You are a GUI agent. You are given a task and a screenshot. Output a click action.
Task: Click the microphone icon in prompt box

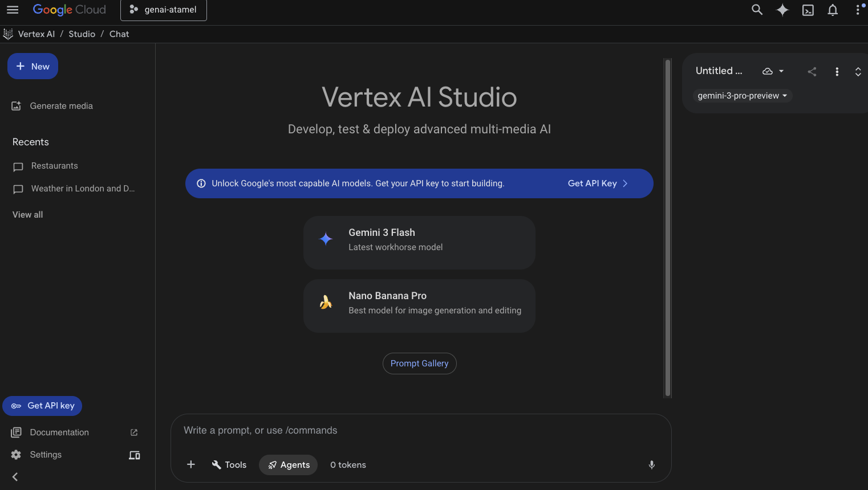[652, 465]
